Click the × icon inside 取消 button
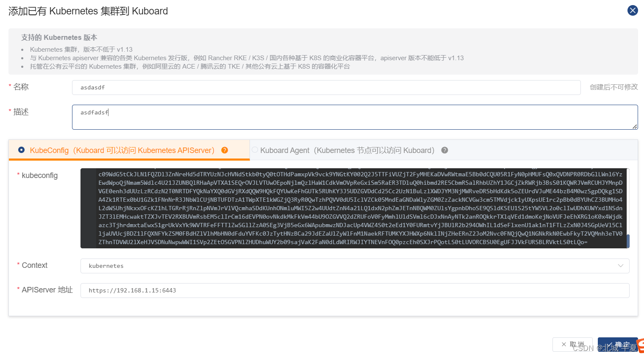The image size is (644, 356). pos(564,344)
